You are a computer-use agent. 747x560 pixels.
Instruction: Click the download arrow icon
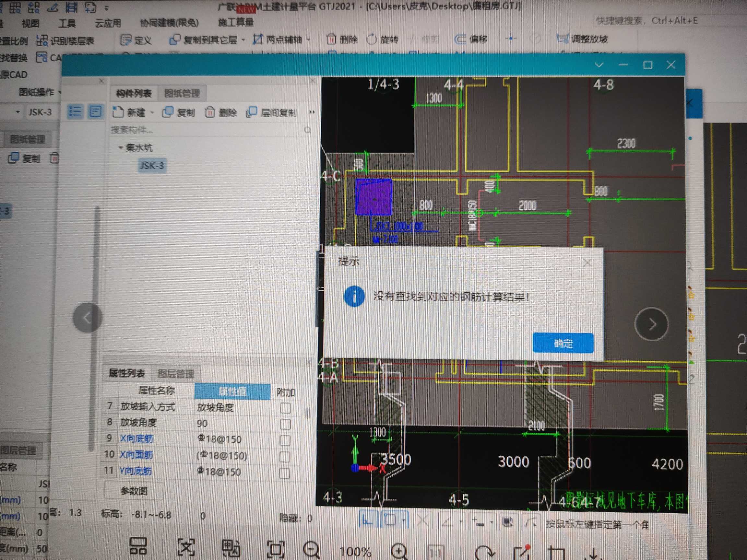593,554
